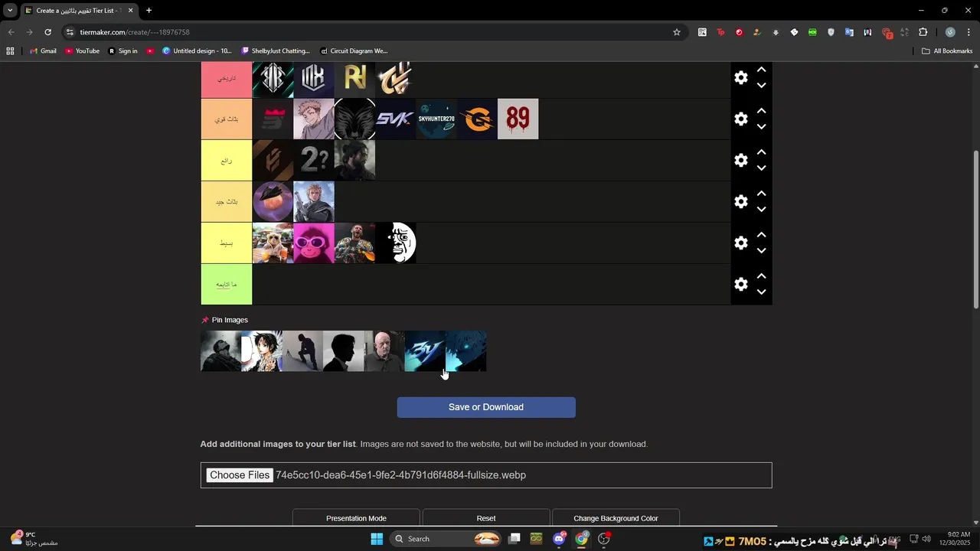980x551 pixels.
Task: Reload the page
Action: (47, 32)
